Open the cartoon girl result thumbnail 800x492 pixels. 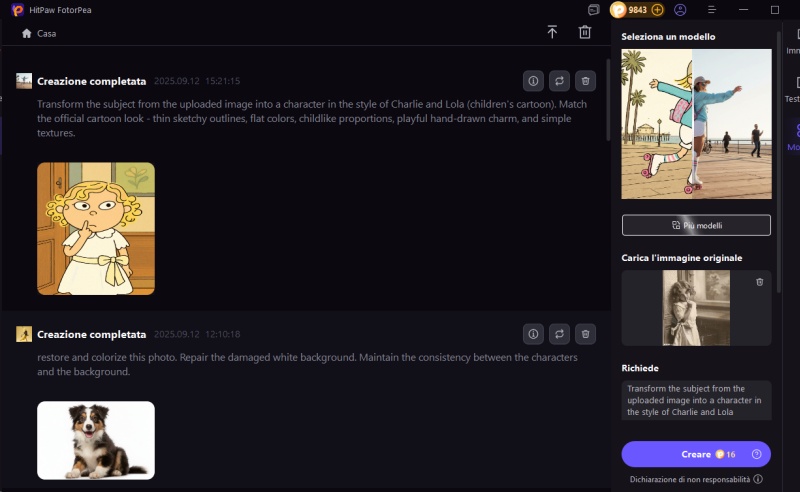[x=96, y=229]
